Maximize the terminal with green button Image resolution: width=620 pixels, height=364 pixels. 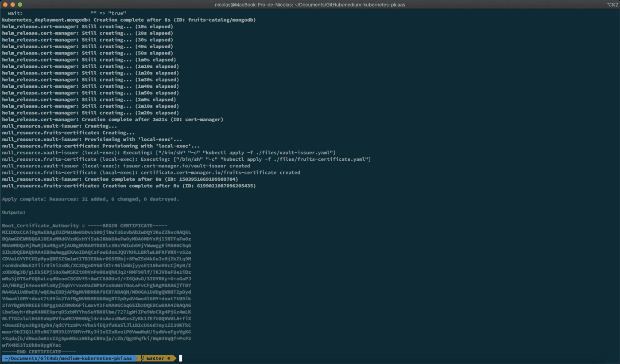pyautogui.click(x=19, y=4)
